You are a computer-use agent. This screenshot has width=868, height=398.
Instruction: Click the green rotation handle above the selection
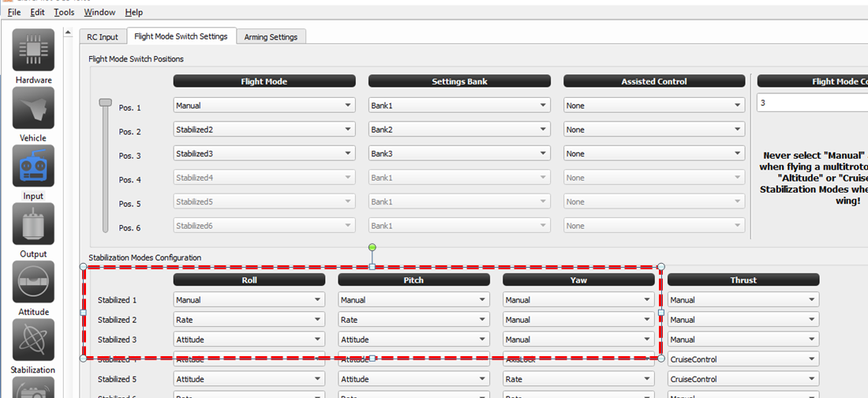coord(372,248)
